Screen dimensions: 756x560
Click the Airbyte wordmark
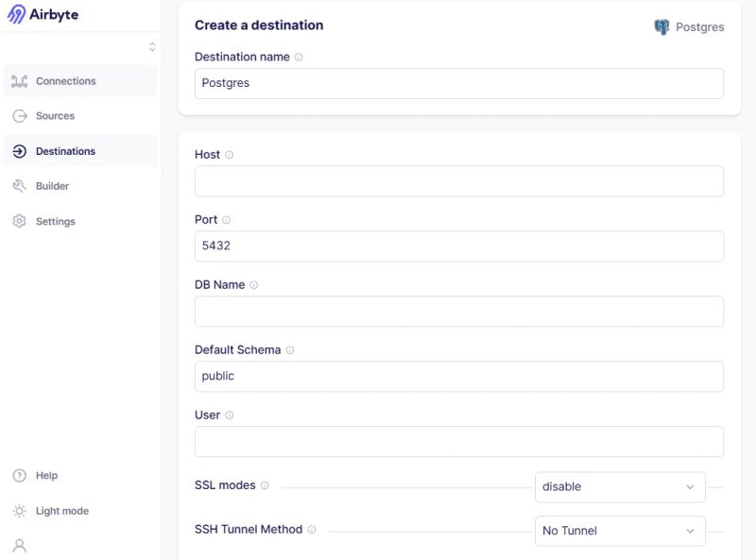(54, 14)
